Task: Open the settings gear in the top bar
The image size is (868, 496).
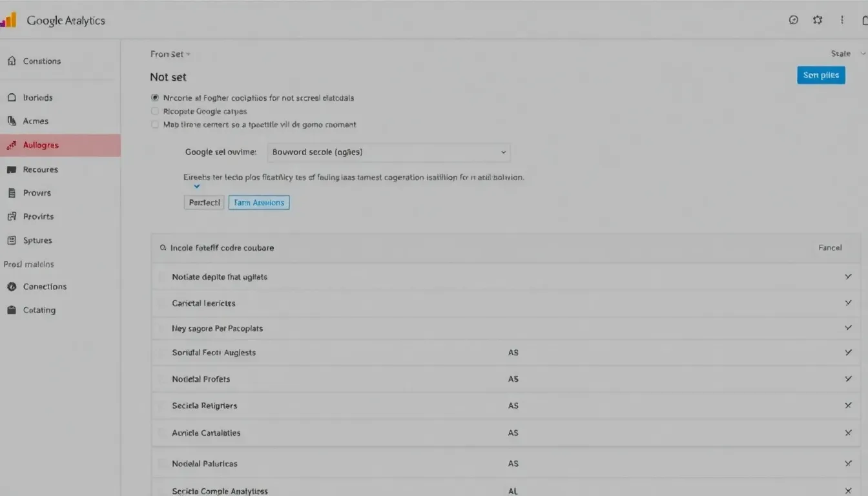Action: (x=818, y=20)
